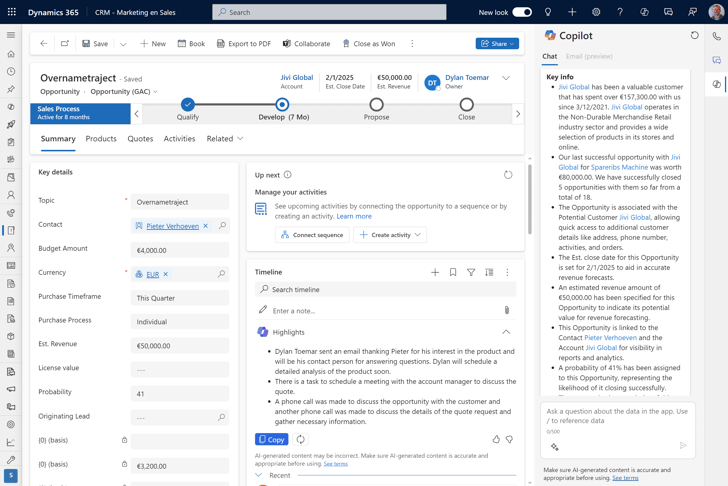Open the settings gear in header
This screenshot has height=486, width=728.
point(596,12)
